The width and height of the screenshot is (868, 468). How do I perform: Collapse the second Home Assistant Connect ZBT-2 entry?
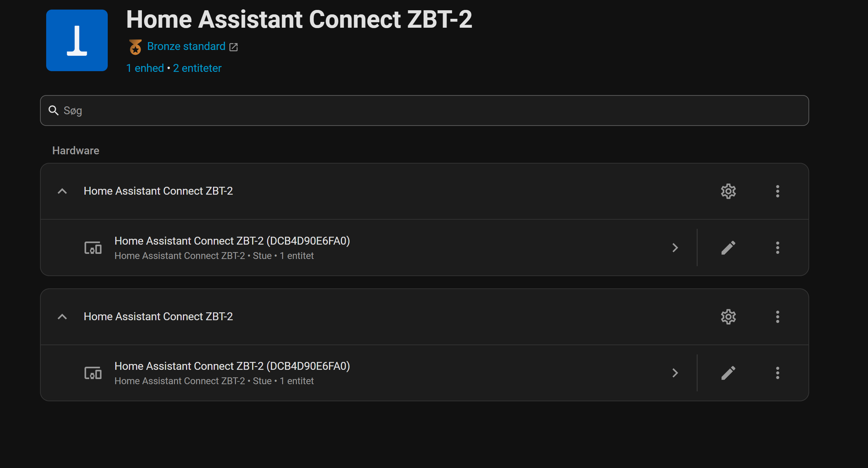pyautogui.click(x=62, y=317)
